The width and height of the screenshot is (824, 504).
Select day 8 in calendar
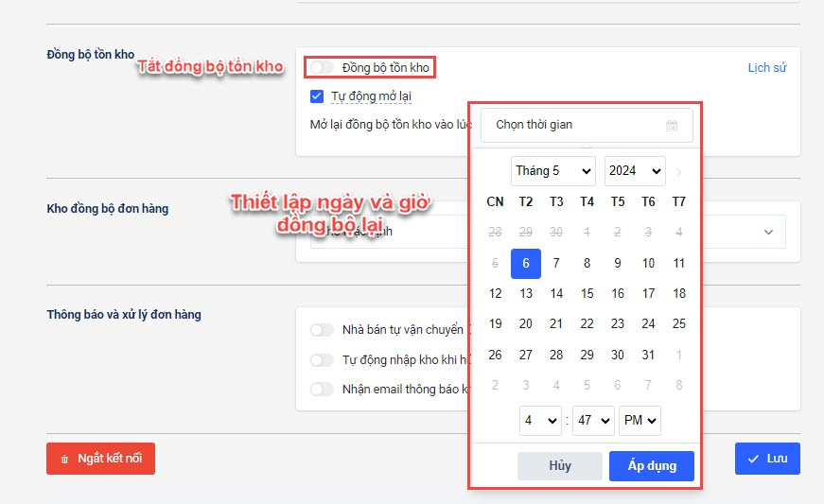coord(587,264)
